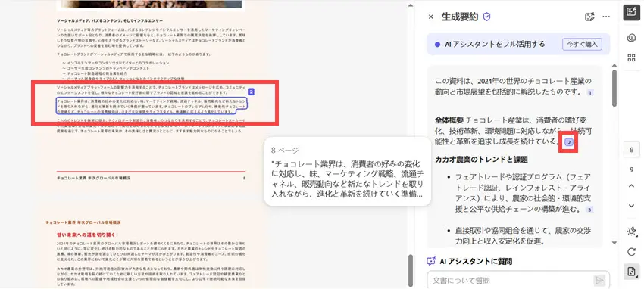Click the 甘い未来への道を切り開く heading
Screen dimensions: 644x289
(87, 235)
